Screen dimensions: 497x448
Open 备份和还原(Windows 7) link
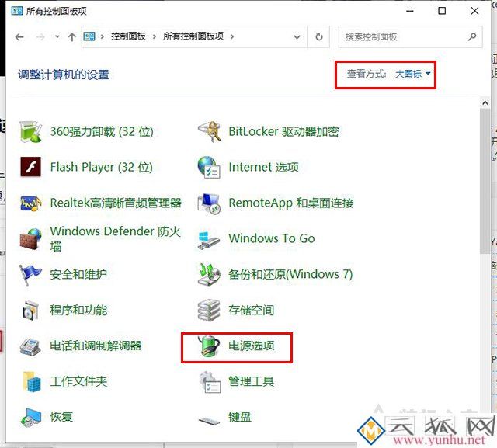[x=290, y=274]
